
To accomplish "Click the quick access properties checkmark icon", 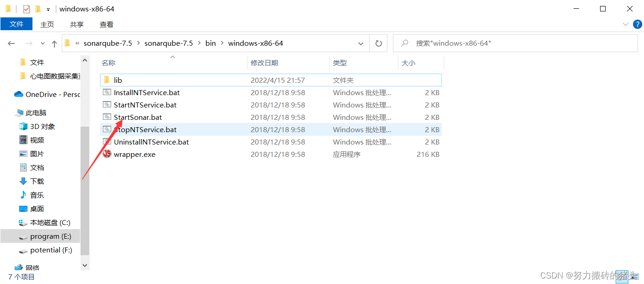I will 26,9.
